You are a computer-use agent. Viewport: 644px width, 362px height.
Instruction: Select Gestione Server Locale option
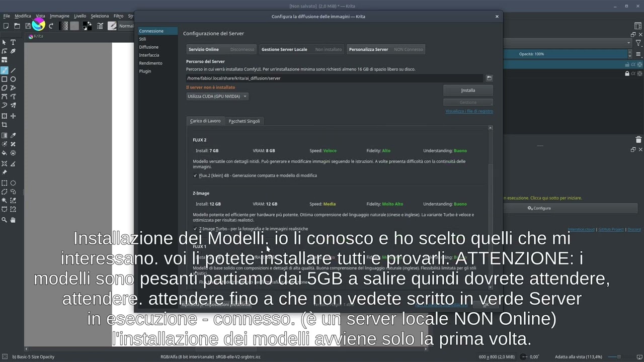tap(301, 49)
